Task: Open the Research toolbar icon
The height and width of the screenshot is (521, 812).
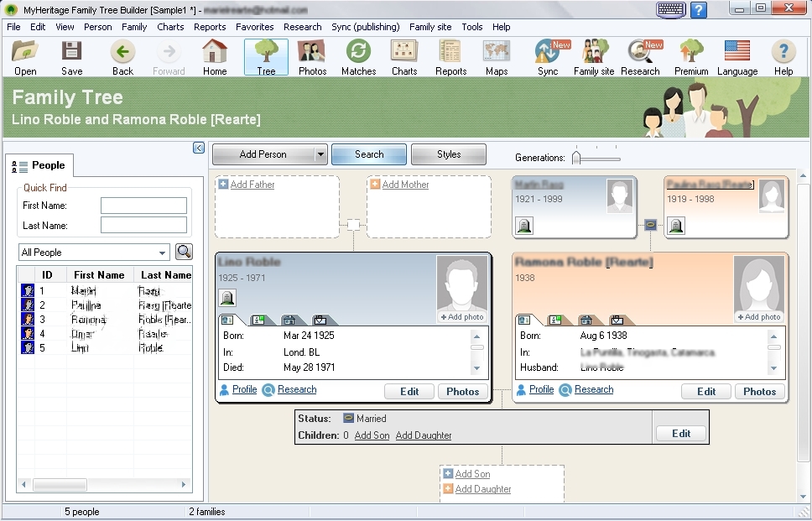Action: (x=640, y=58)
